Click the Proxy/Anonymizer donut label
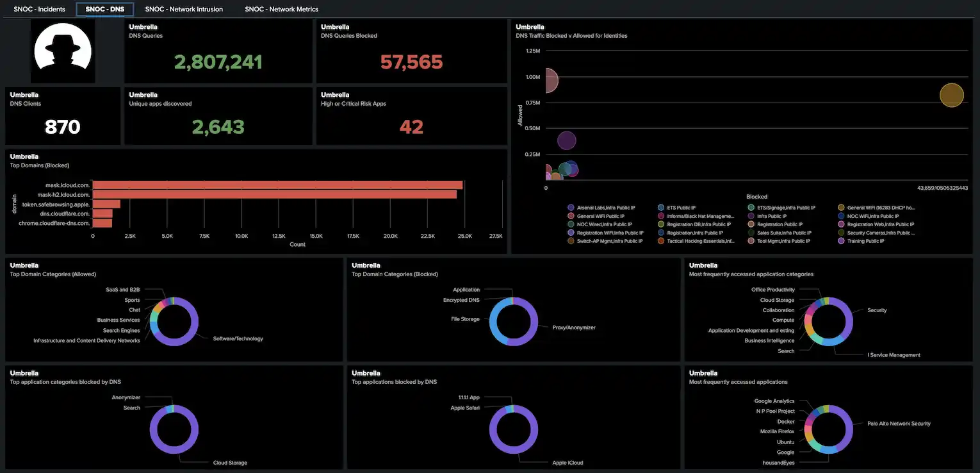Image resolution: width=980 pixels, height=473 pixels. coord(574,328)
